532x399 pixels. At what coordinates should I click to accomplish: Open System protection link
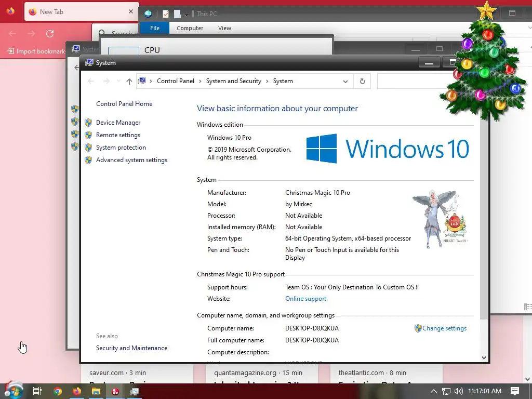tap(121, 148)
